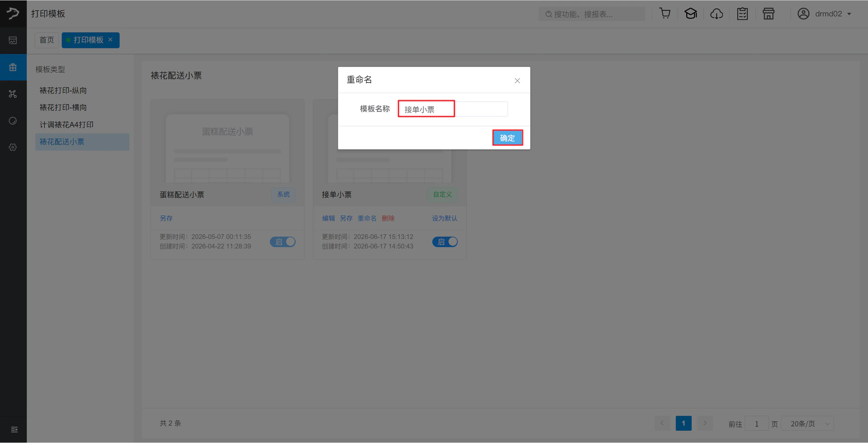Click the gear settings icon in sidebar
This screenshot has width=868, height=443.
coord(13,147)
